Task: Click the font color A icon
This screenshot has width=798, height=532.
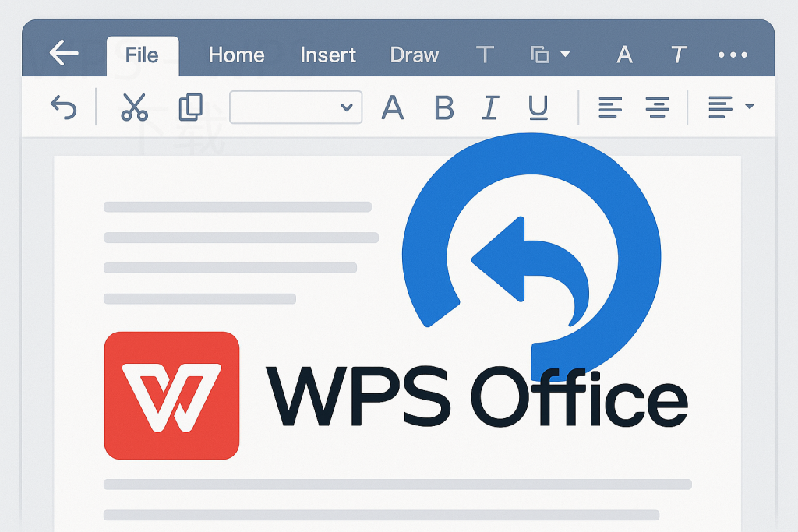Action: point(393,108)
